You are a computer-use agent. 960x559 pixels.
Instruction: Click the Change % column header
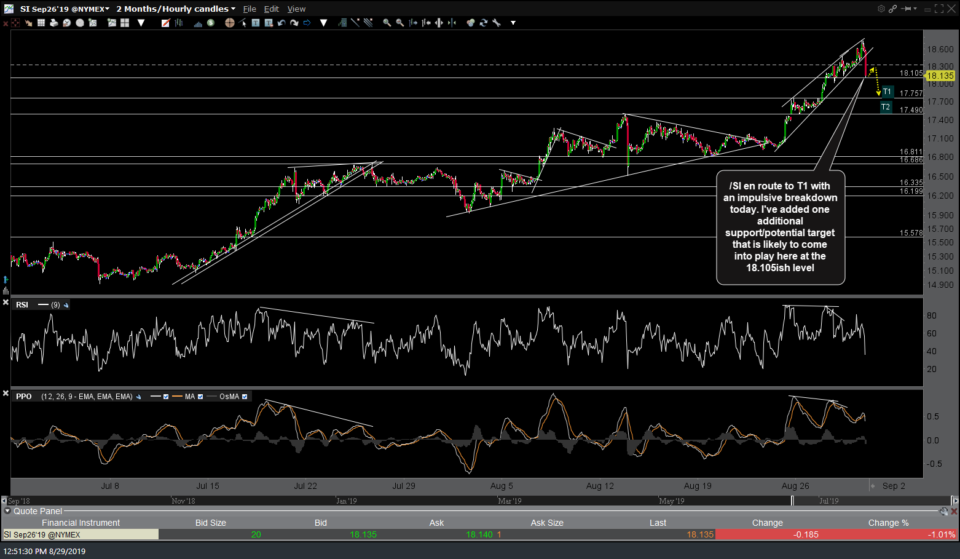[888, 523]
